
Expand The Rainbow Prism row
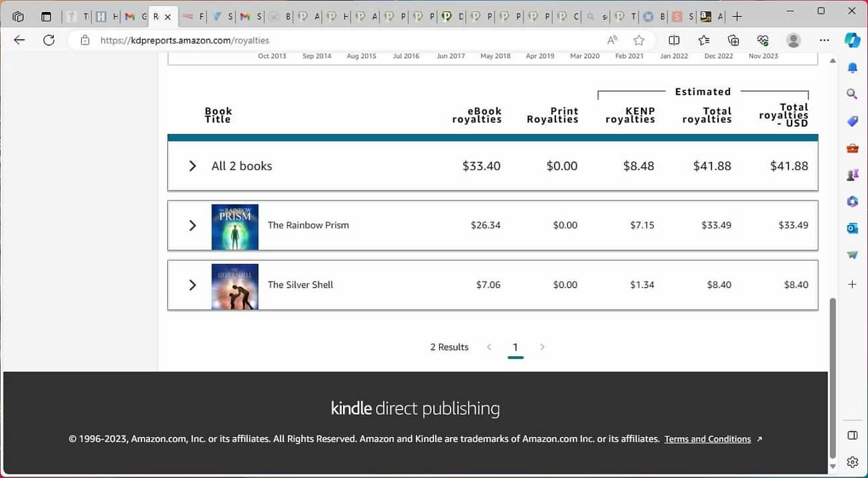pos(192,226)
